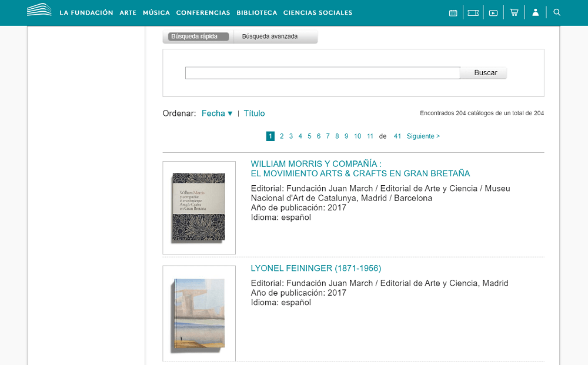Viewport: 588px width, 365px height.
Task: Sort catalogs by Fecha
Action: pos(217,113)
